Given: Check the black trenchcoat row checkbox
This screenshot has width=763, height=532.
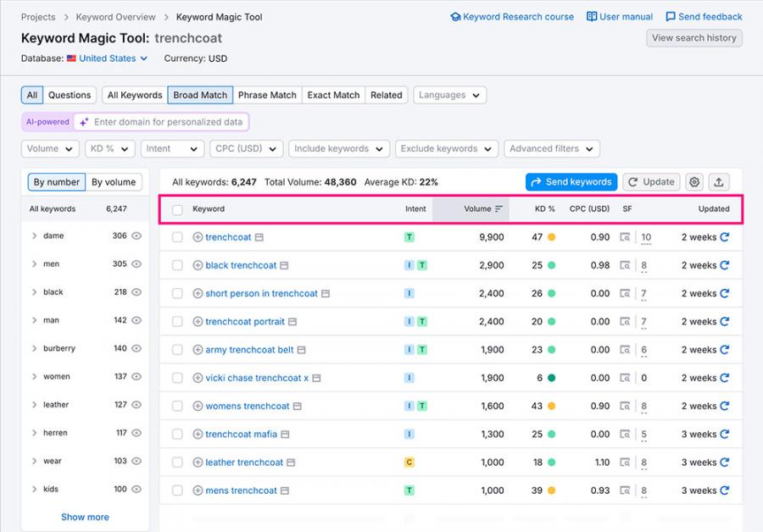Looking at the screenshot, I should coord(178,265).
